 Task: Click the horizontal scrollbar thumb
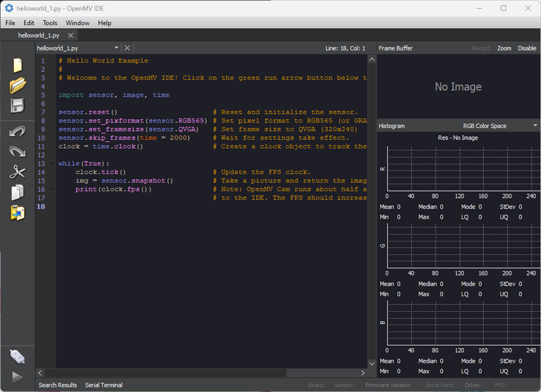pyautogui.click(x=166, y=373)
